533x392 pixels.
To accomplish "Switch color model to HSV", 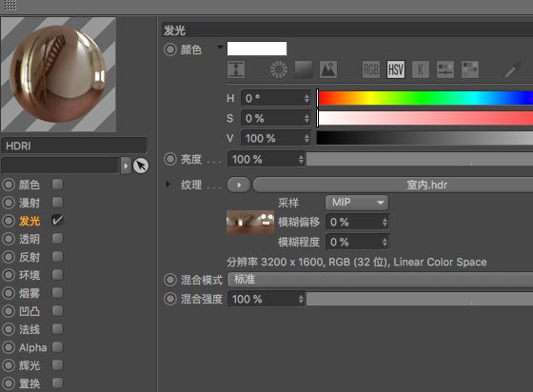I will coord(396,69).
